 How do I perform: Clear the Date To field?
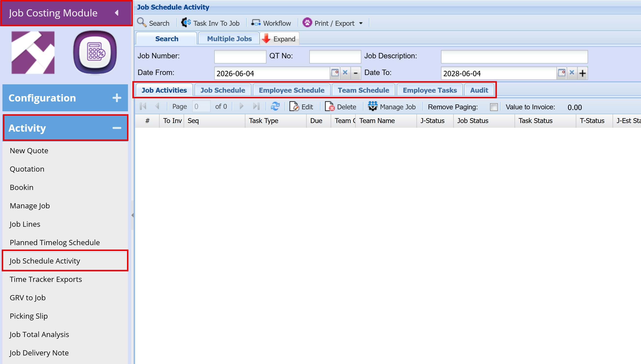(572, 73)
